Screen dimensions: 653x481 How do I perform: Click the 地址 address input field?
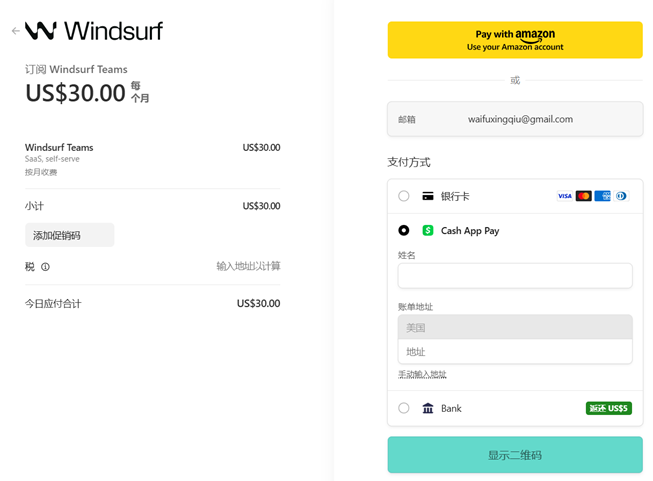click(x=515, y=352)
